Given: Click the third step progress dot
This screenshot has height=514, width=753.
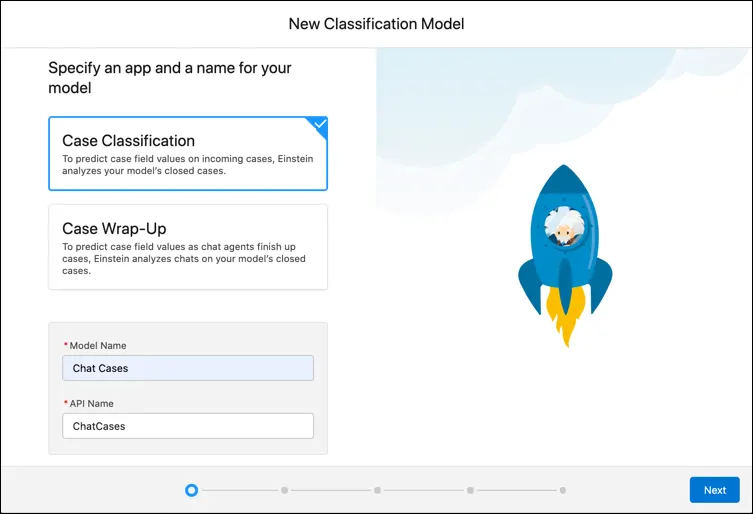Looking at the screenshot, I should pos(377,490).
